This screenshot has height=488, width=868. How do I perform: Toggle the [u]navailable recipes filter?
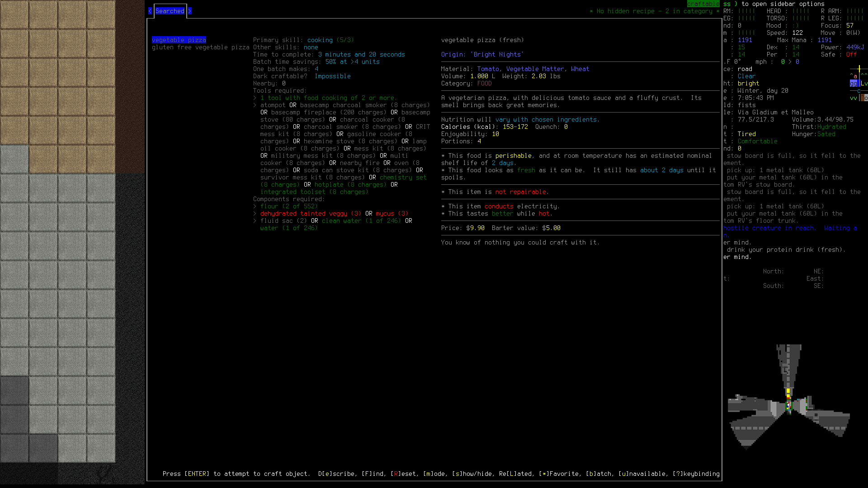(x=642, y=474)
